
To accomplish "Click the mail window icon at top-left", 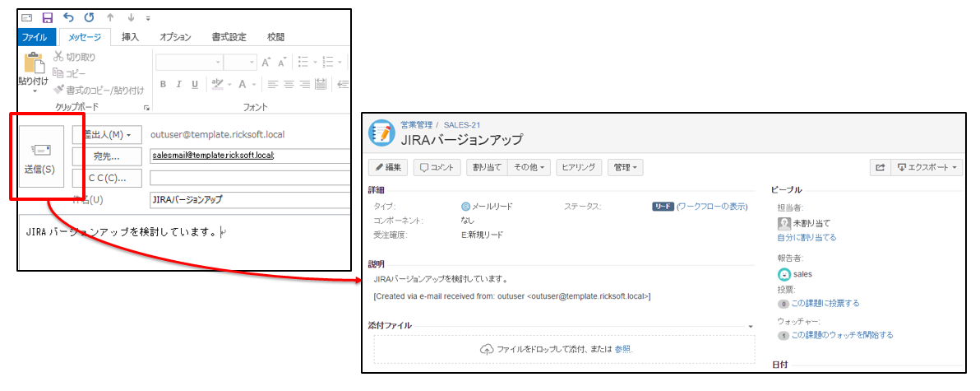I will (x=27, y=17).
